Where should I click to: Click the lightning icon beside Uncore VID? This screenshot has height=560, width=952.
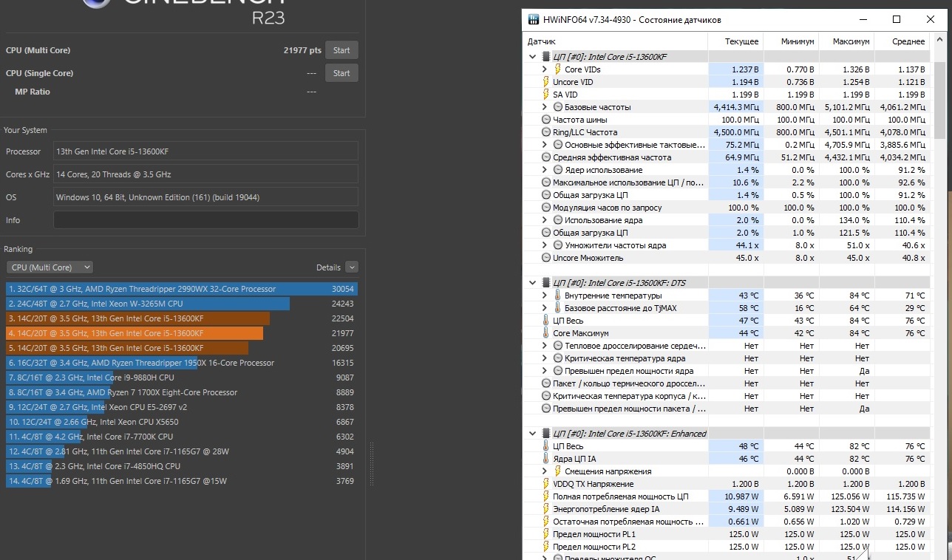click(x=546, y=82)
